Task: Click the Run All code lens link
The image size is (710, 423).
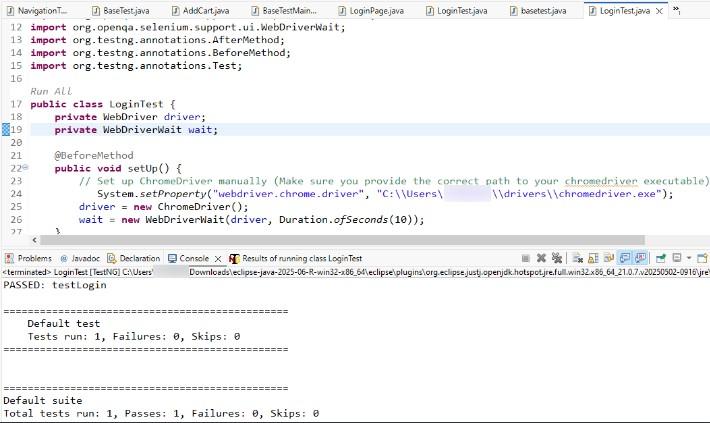Action: [51, 91]
